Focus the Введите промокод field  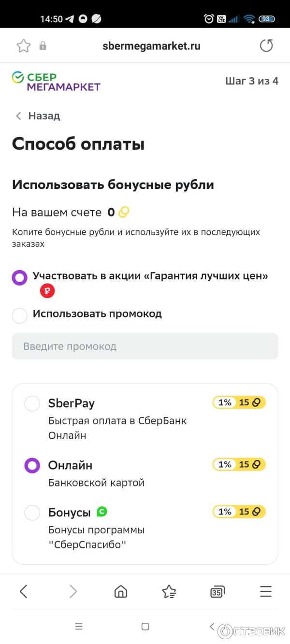tap(145, 346)
